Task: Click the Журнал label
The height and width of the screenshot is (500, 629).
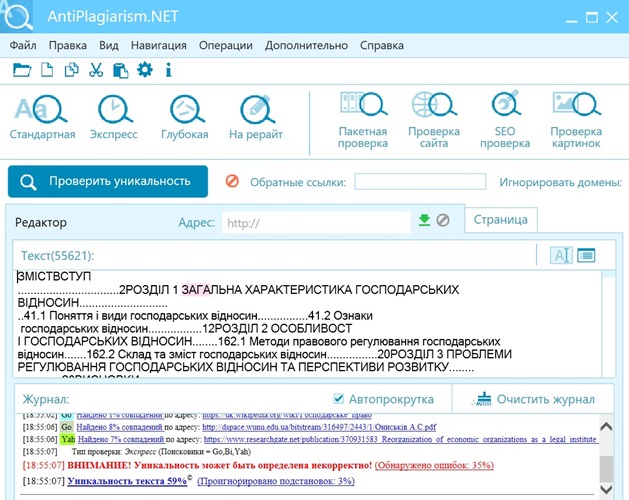Action: (46, 399)
